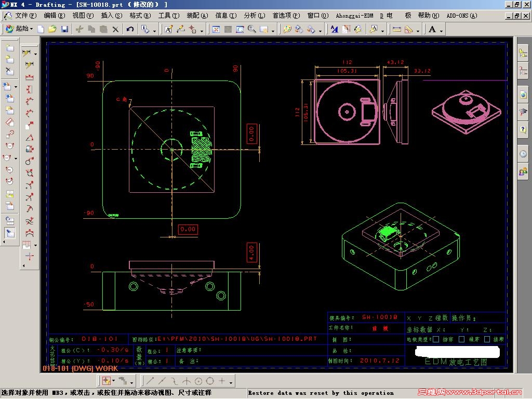This screenshot has height=399, width=532.
Task: Open the color palette preferences icon
Action: coord(287,29)
